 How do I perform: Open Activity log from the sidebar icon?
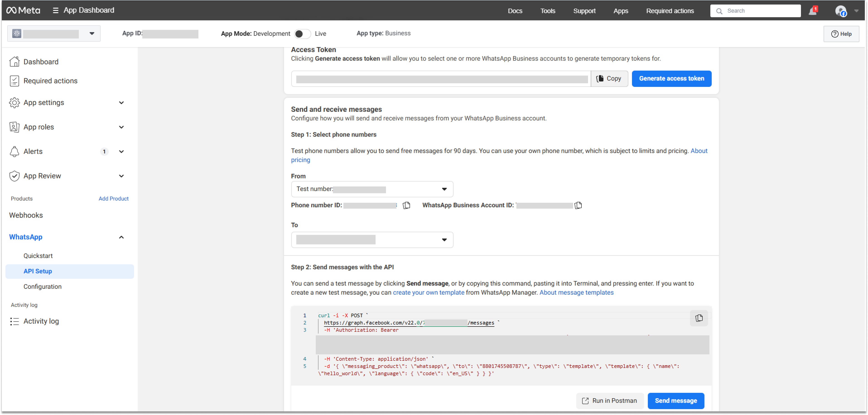point(14,321)
